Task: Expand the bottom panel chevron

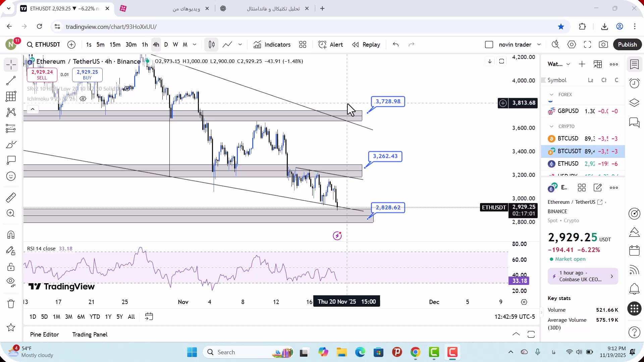Action: (516, 334)
